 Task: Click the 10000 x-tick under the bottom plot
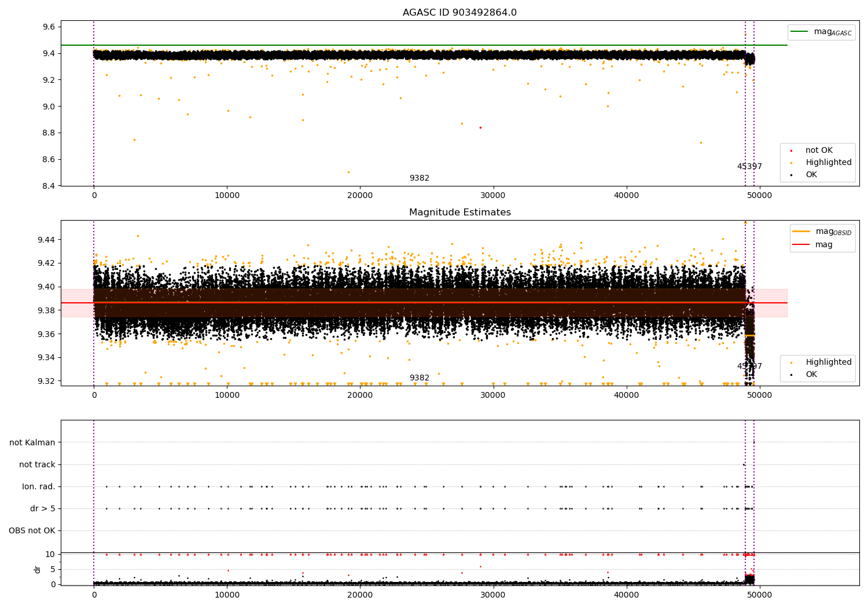(x=227, y=595)
